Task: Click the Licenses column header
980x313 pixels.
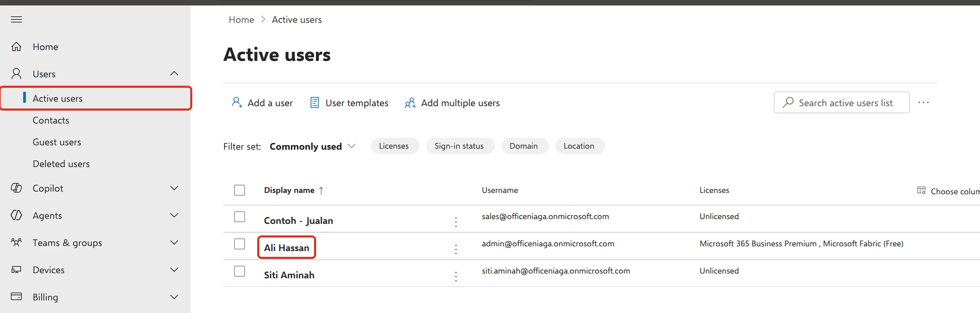Action: point(714,190)
